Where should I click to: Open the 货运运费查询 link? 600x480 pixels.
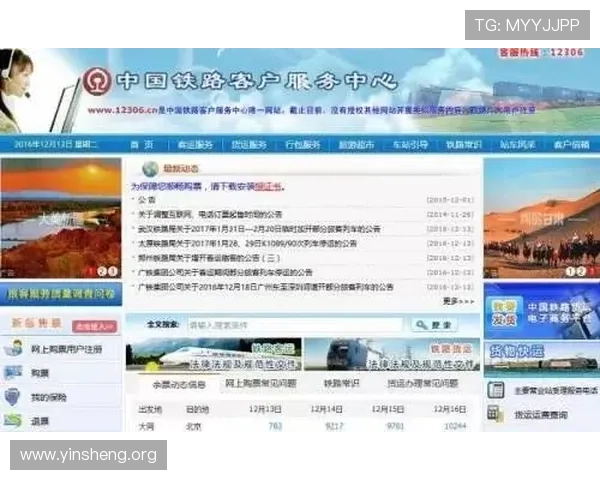(x=541, y=415)
